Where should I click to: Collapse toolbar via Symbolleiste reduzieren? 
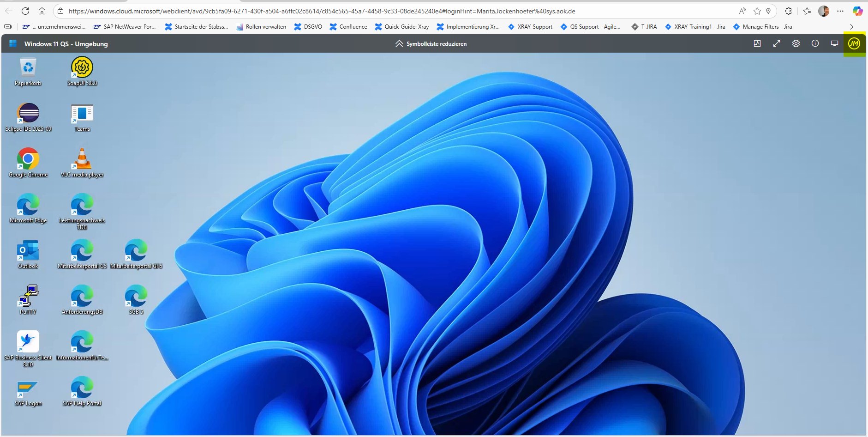[431, 44]
